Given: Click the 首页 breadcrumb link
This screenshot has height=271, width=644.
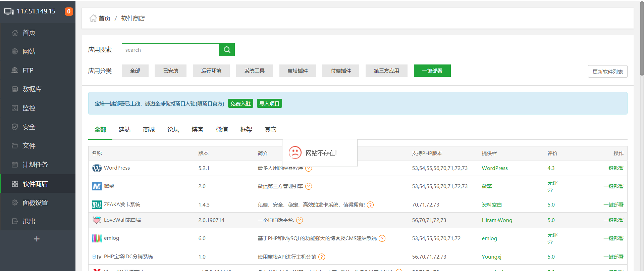Looking at the screenshot, I should (x=104, y=18).
